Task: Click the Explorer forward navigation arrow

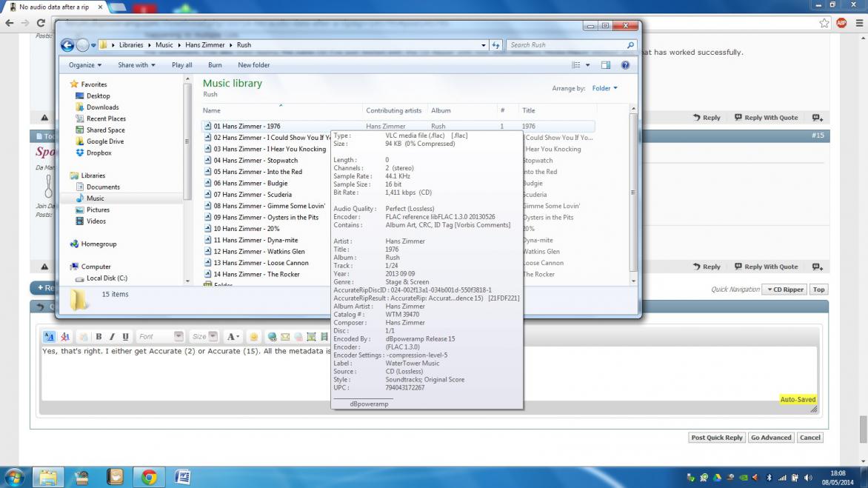Action: (x=82, y=45)
